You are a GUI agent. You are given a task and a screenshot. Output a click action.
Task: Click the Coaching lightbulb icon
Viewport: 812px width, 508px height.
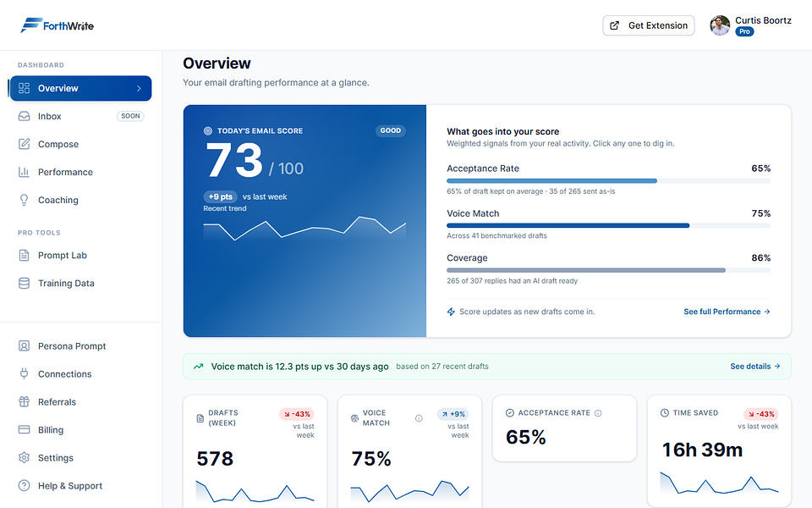pos(24,200)
